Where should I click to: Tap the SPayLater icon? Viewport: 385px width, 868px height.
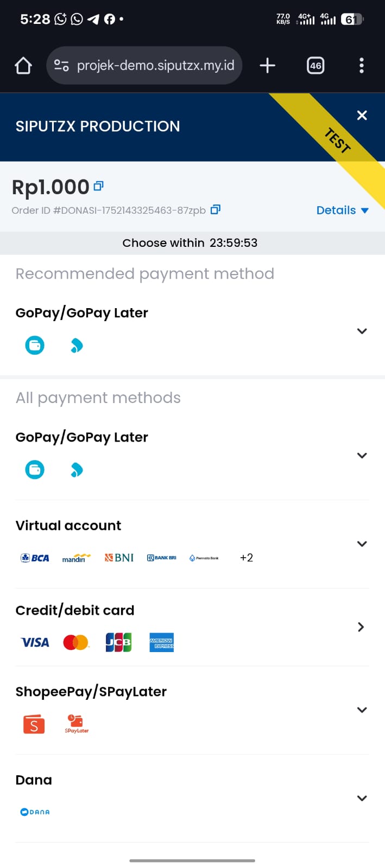tap(77, 724)
